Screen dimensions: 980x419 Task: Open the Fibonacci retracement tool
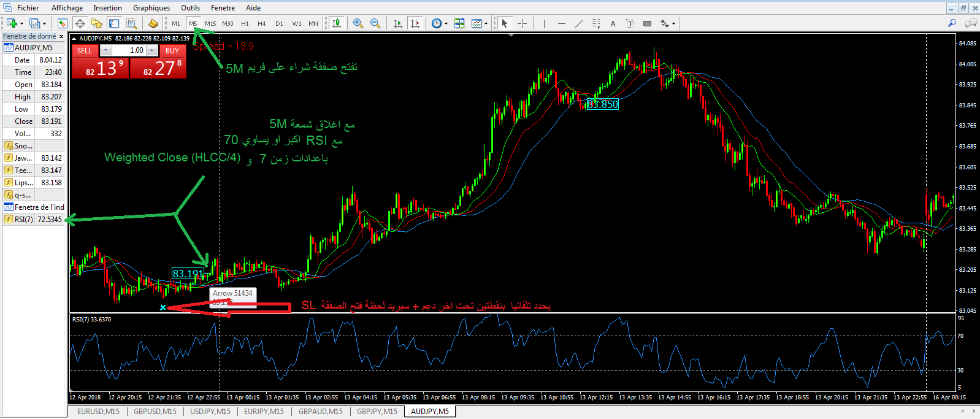pos(595,23)
